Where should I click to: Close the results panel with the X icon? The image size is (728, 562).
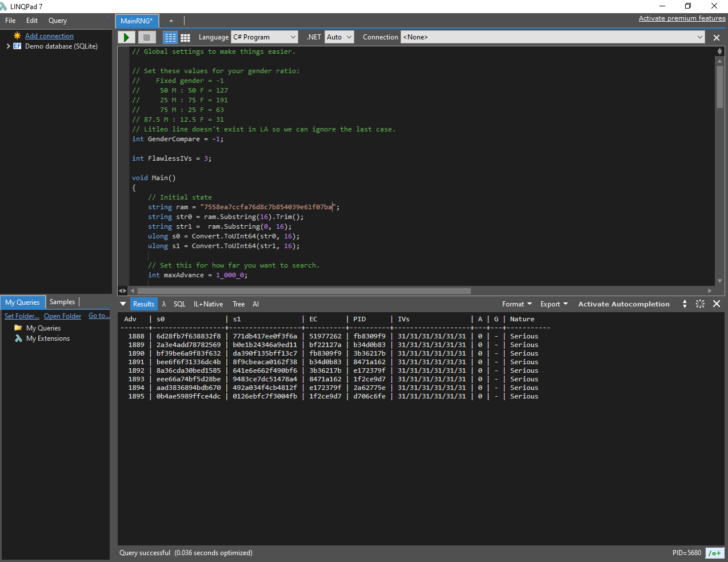pyautogui.click(x=717, y=304)
